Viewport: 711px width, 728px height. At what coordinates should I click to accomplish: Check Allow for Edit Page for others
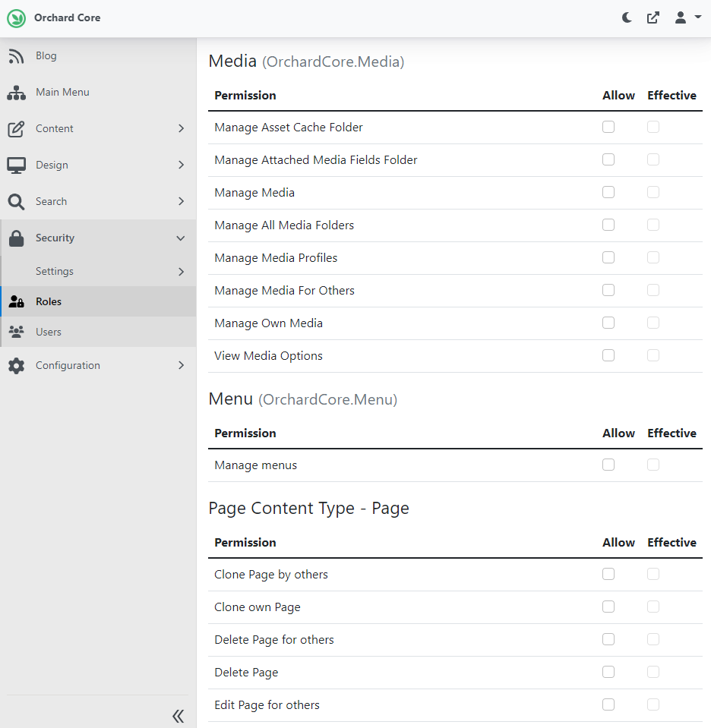click(608, 704)
